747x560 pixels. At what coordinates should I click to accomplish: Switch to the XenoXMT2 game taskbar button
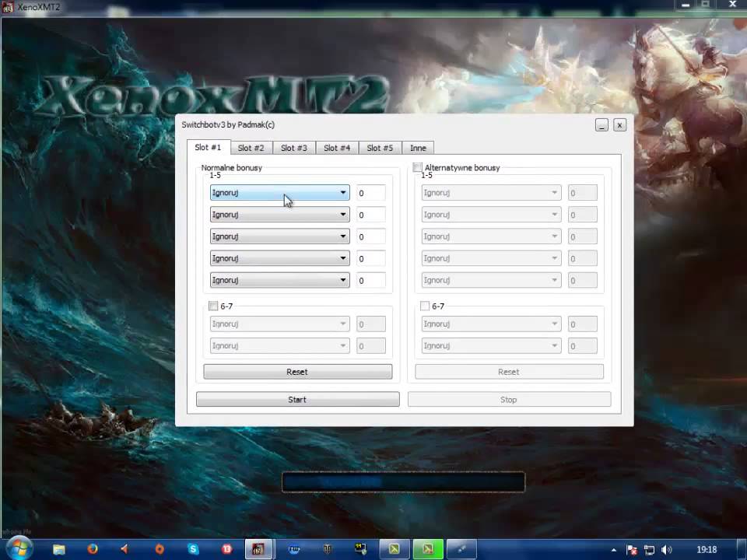(x=258, y=550)
